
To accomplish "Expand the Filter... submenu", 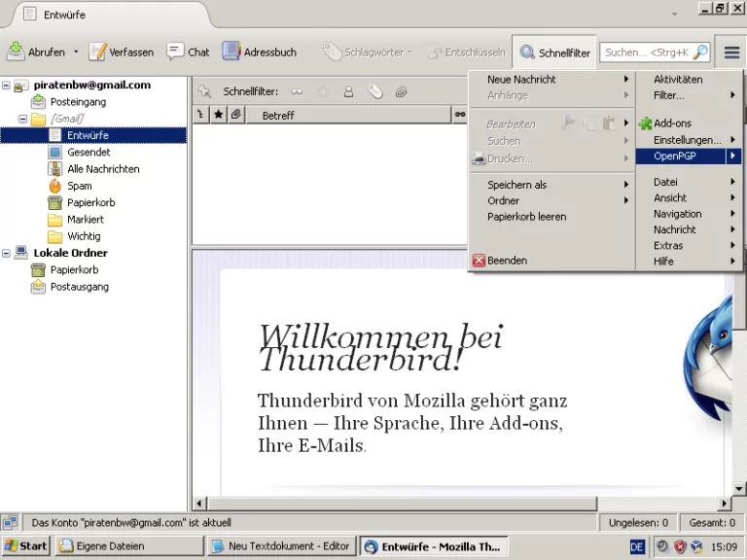I will (689, 95).
